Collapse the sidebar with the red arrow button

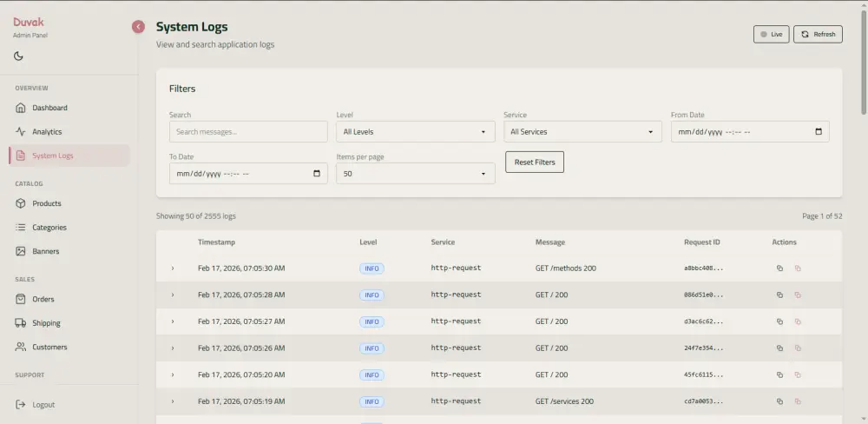(x=138, y=27)
